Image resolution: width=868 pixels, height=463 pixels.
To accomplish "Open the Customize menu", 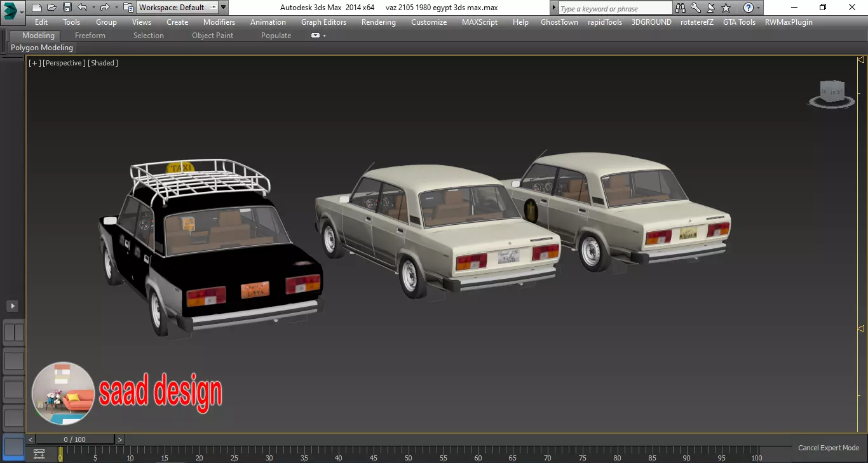I will [429, 22].
